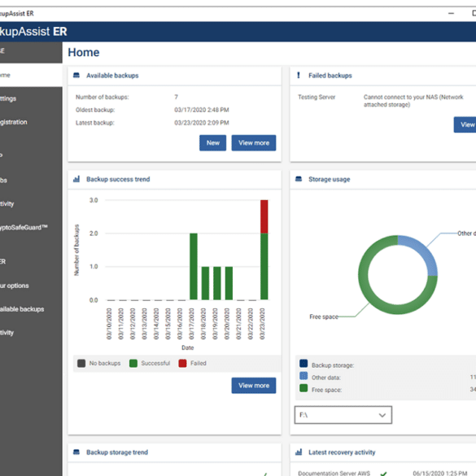Open Available backups in the sidebar
This screenshot has height=476, width=476.
(x=31, y=309)
